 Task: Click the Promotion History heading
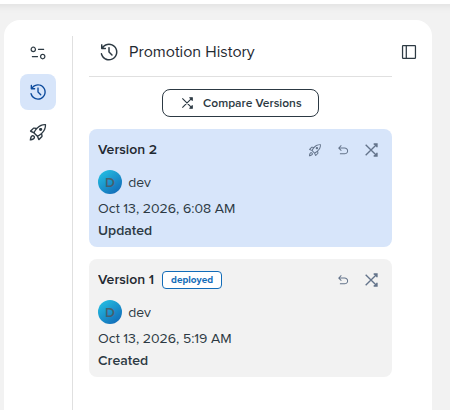(192, 52)
